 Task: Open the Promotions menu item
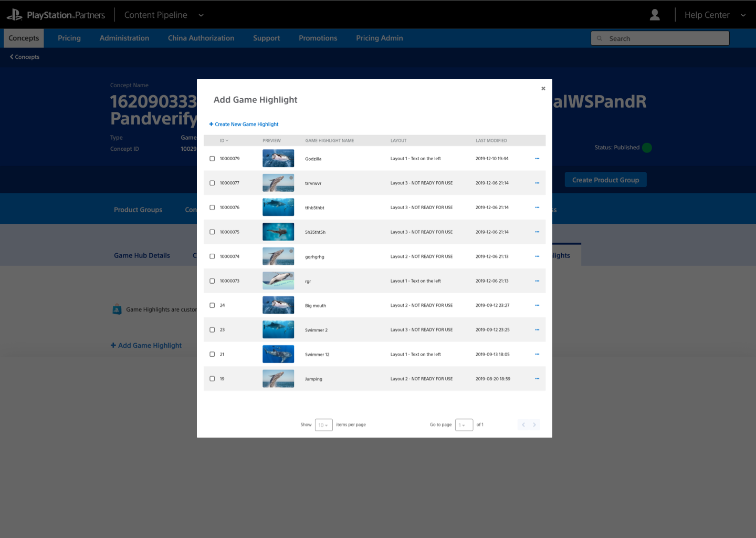[318, 38]
